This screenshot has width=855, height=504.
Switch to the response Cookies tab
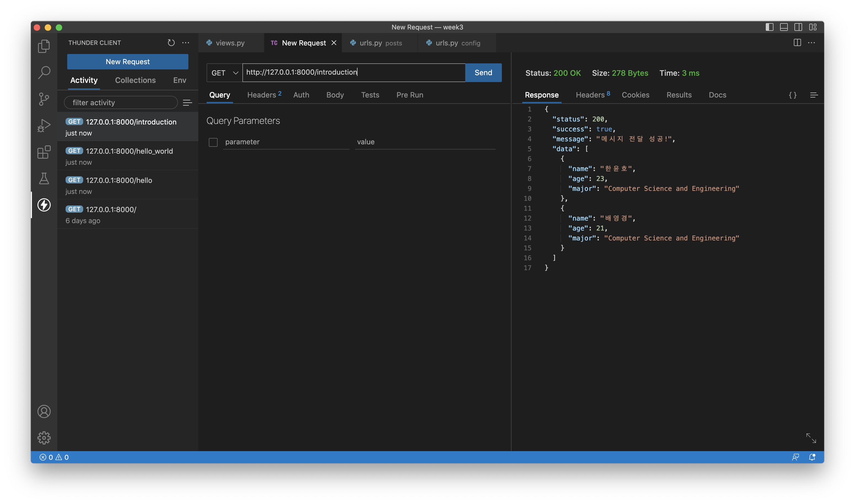[x=635, y=95]
